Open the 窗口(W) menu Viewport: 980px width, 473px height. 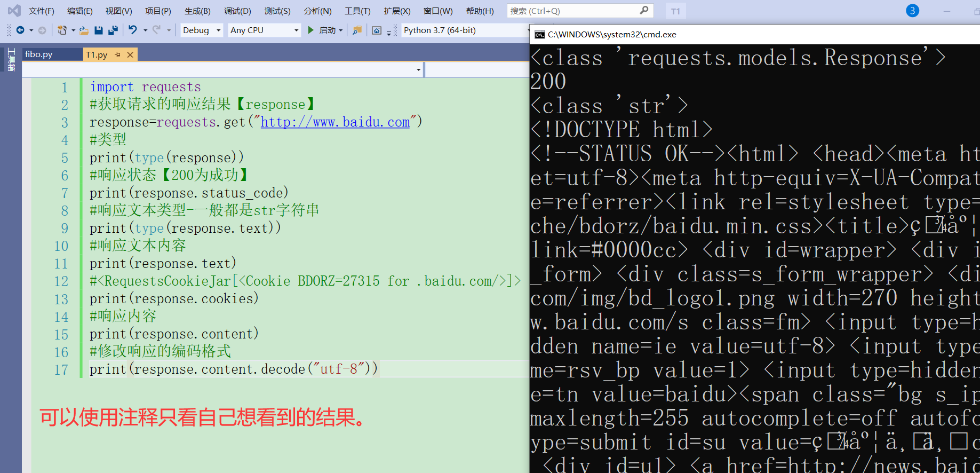pyautogui.click(x=438, y=11)
